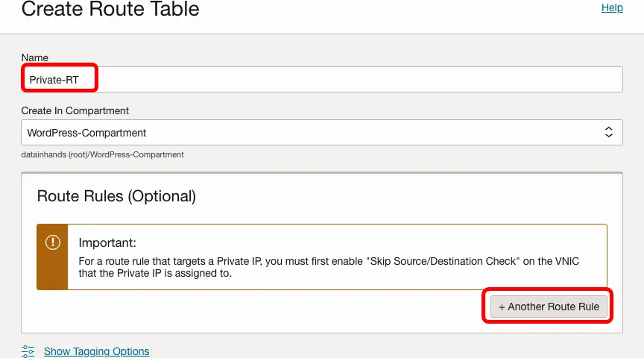Add another route rule

point(549,307)
